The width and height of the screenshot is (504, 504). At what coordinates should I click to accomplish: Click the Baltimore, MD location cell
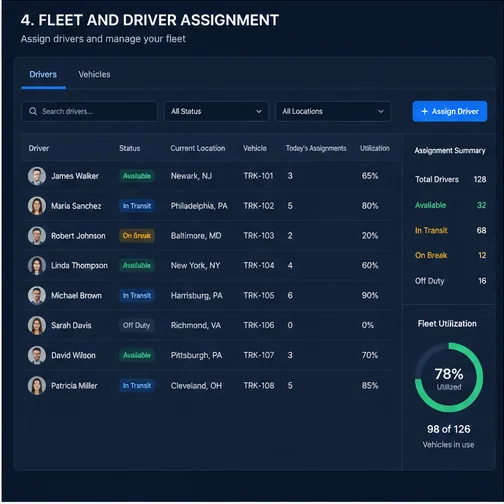[x=196, y=236]
